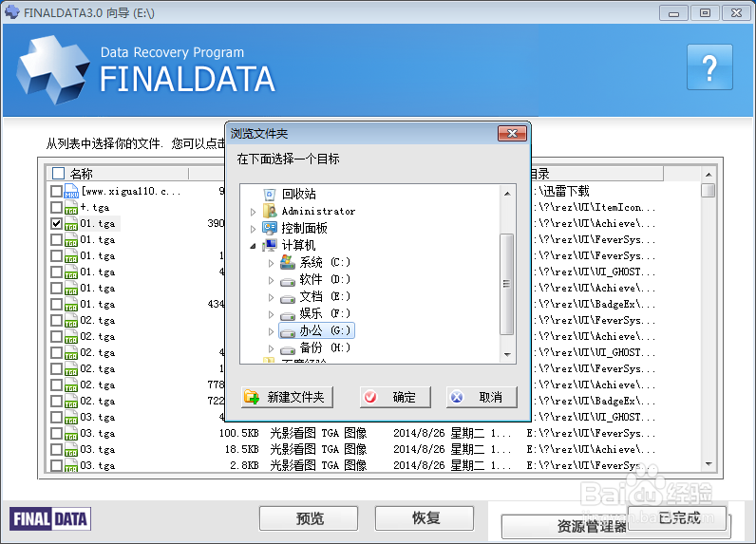Tick the select-all checkbox in the name header
This screenshot has width=756, height=544.
(x=58, y=174)
